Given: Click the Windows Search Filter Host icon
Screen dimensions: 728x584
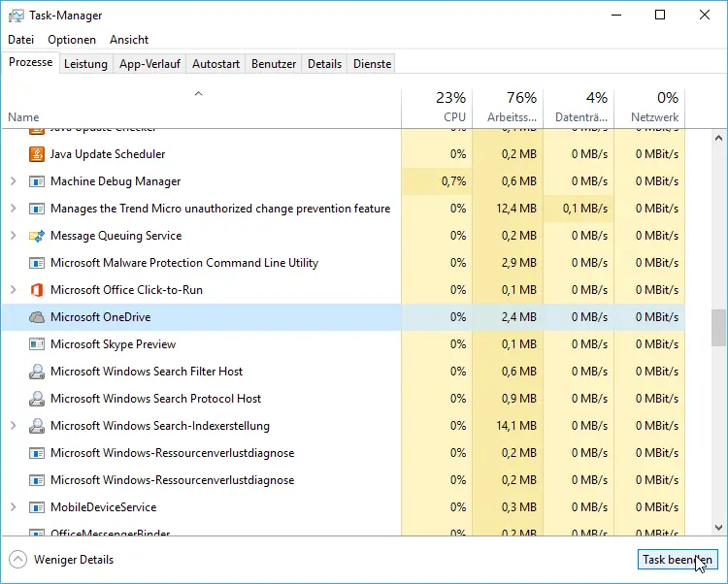Looking at the screenshot, I should (37, 372).
